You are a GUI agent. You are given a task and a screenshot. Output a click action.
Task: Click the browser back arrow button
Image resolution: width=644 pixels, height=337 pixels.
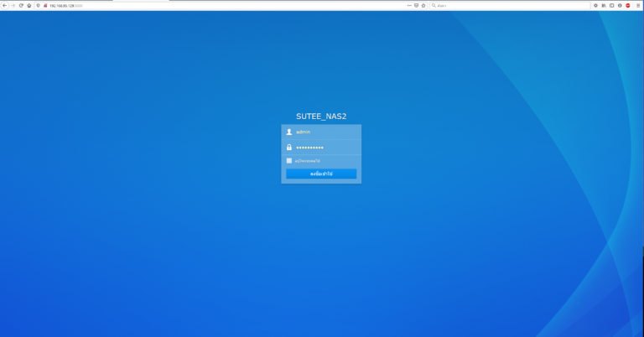[5, 5]
